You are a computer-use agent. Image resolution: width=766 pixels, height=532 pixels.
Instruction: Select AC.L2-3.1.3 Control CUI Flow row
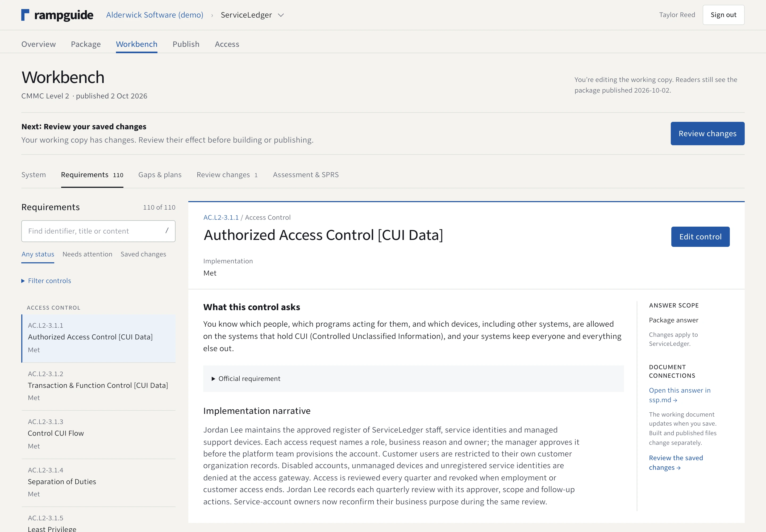pos(98,434)
